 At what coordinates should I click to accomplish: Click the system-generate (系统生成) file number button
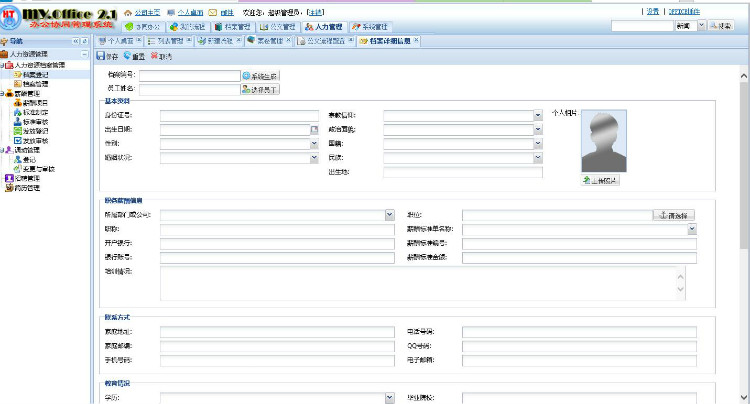click(x=260, y=76)
